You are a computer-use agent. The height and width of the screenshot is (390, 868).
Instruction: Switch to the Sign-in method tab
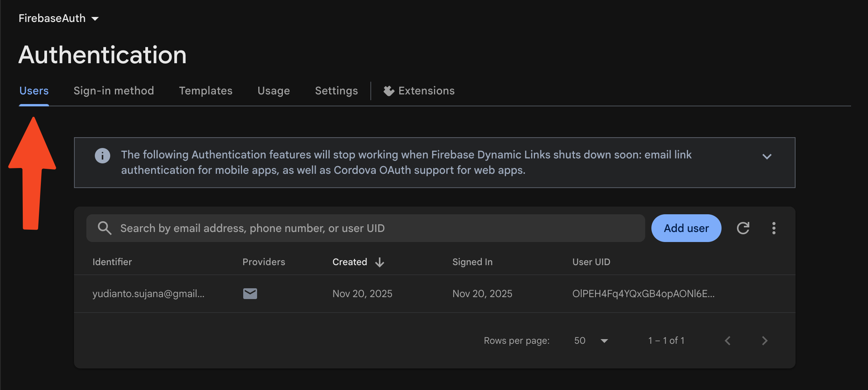(x=114, y=91)
